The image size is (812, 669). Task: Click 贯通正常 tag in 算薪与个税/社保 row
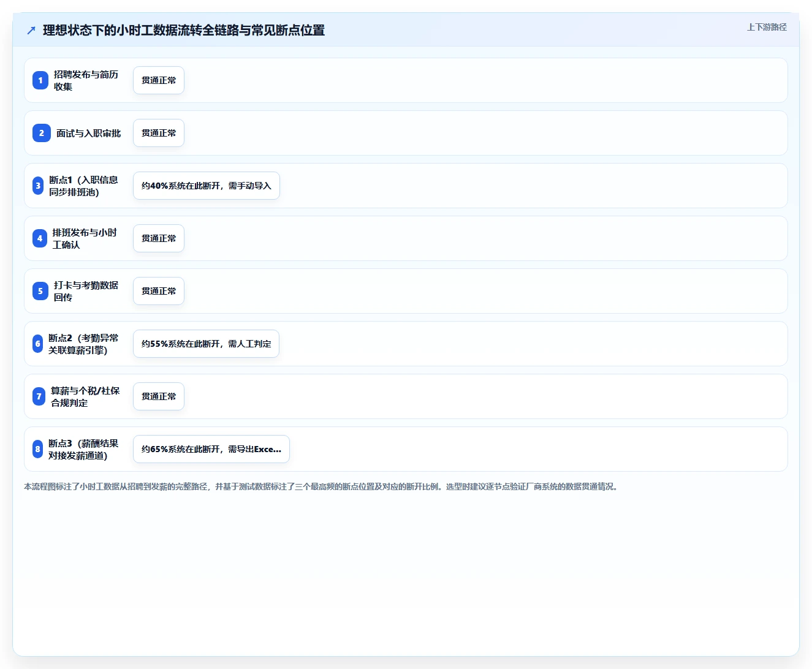point(159,396)
